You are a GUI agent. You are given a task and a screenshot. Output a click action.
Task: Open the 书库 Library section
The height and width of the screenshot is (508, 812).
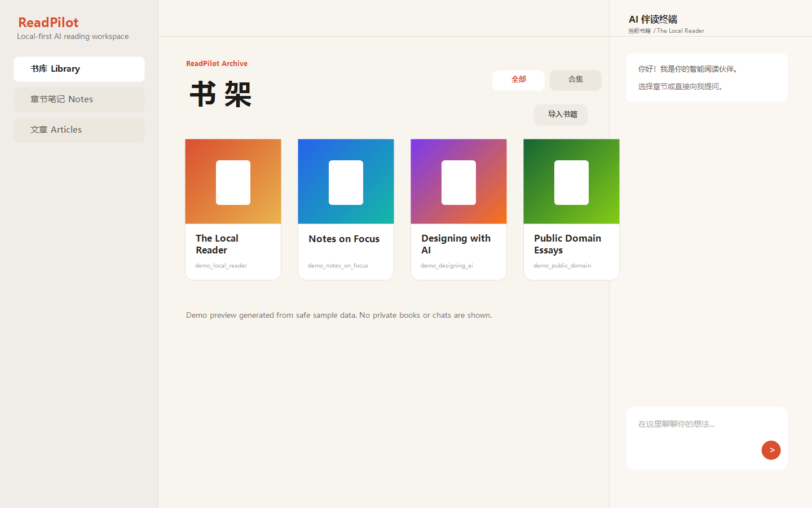[79, 69]
